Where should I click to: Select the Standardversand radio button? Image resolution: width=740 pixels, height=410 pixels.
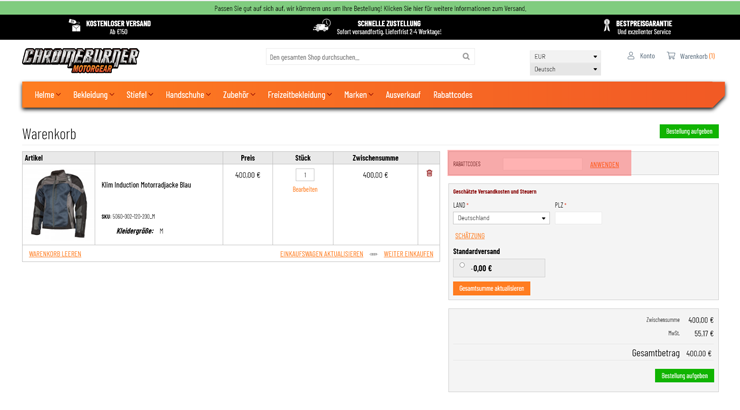click(462, 265)
